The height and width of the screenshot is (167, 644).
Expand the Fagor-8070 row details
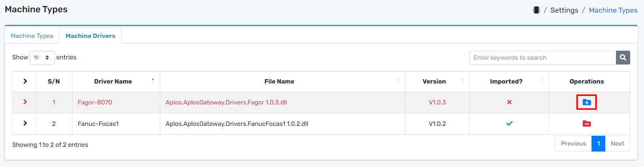pos(25,102)
